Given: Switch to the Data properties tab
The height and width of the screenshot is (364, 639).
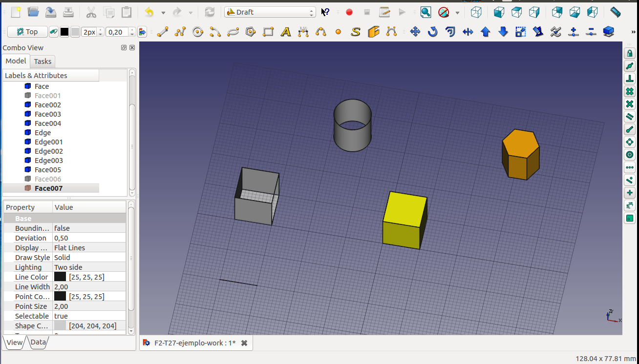Looking at the screenshot, I should tap(38, 343).
